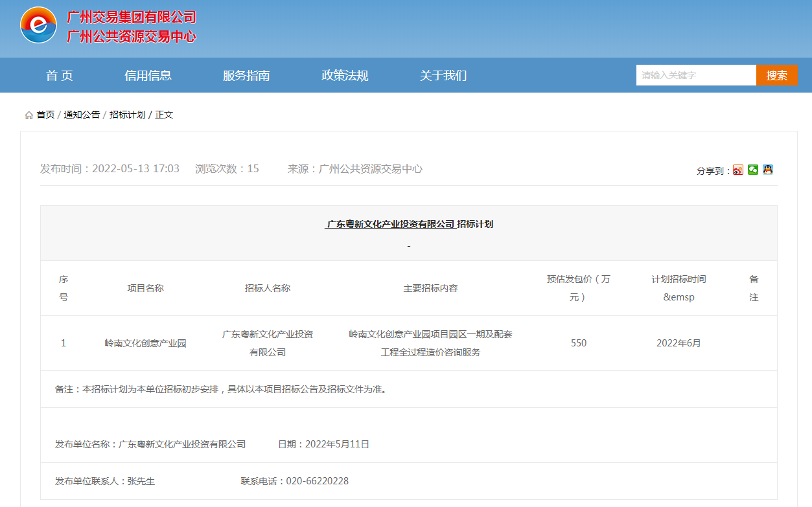
Task: Click column header 主要招标内容
Action: [431, 288]
